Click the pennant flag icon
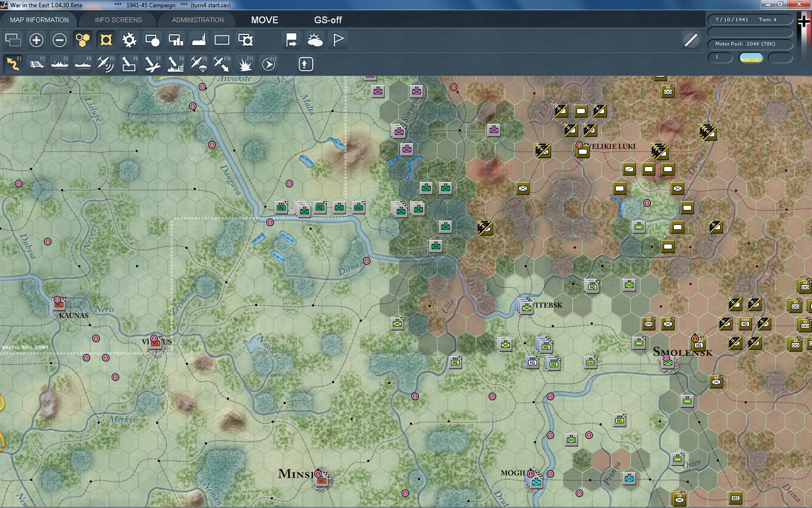This screenshot has height=508, width=812. pos(338,40)
